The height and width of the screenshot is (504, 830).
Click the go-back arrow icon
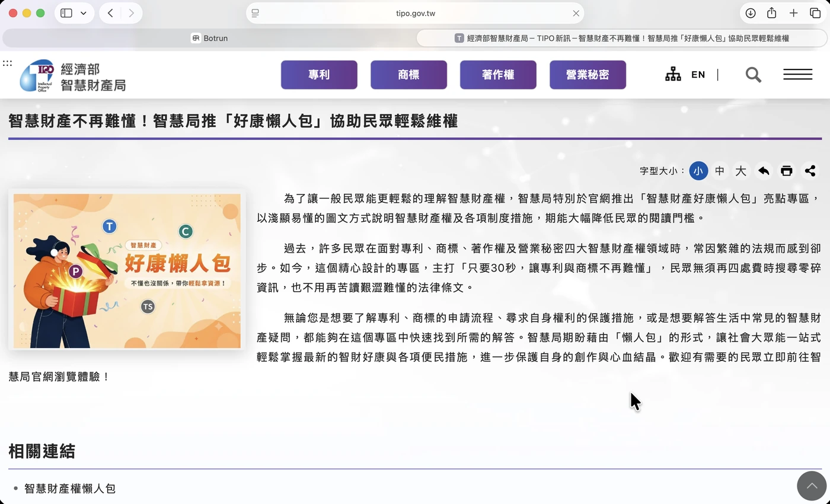click(x=764, y=171)
